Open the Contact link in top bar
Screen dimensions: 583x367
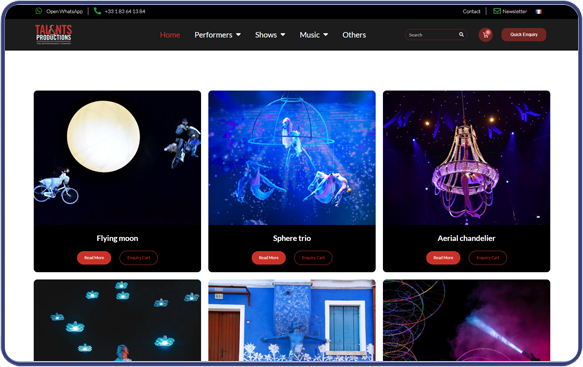coord(471,12)
